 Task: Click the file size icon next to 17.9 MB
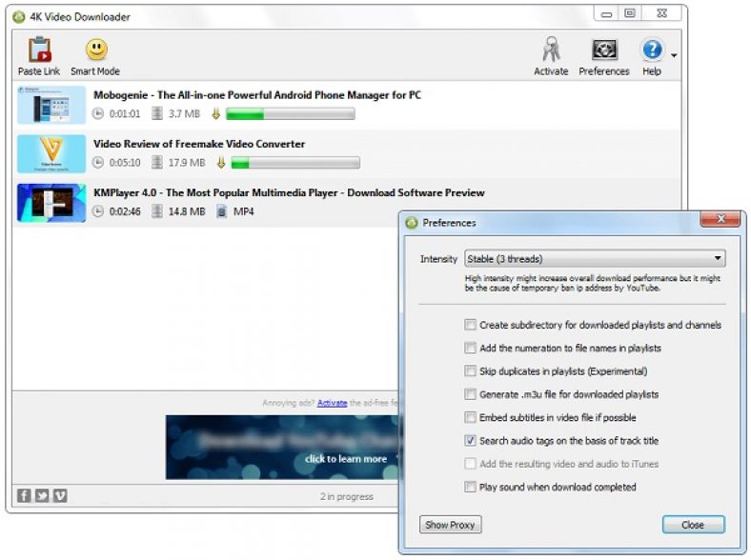click(157, 163)
